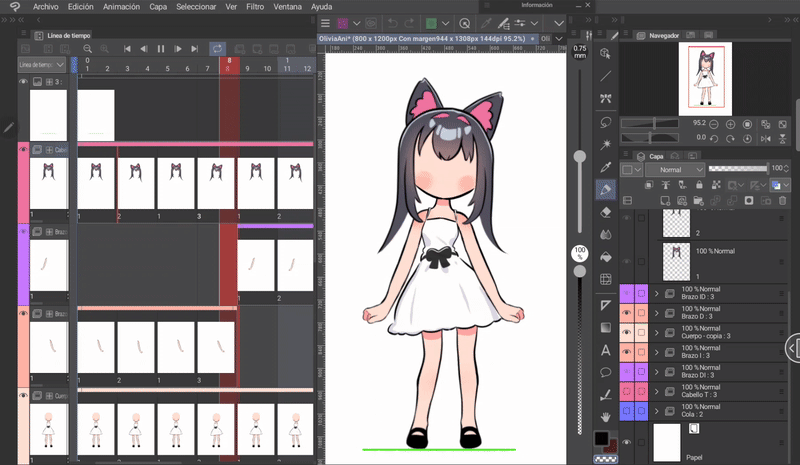Open the Normal blending mode dropdown

675,170
